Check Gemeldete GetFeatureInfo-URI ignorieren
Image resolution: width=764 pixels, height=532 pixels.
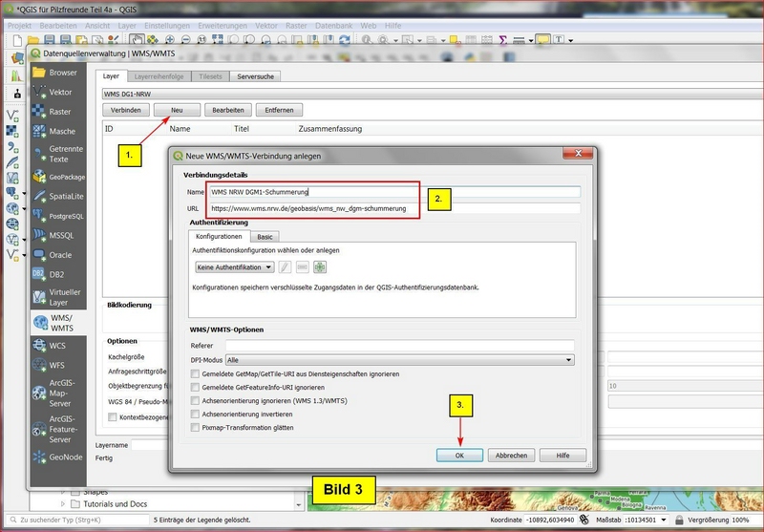coord(195,388)
